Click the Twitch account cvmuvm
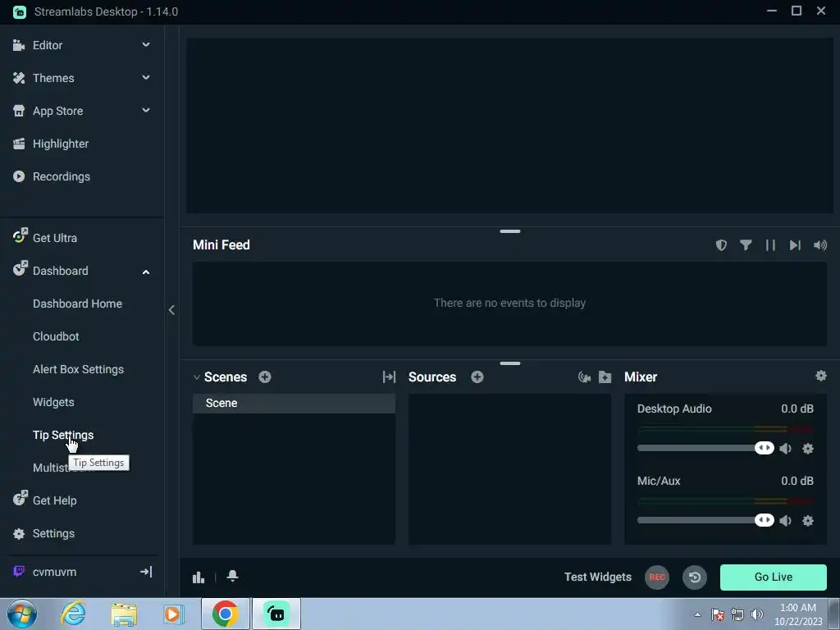The image size is (840, 630). [x=54, y=572]
